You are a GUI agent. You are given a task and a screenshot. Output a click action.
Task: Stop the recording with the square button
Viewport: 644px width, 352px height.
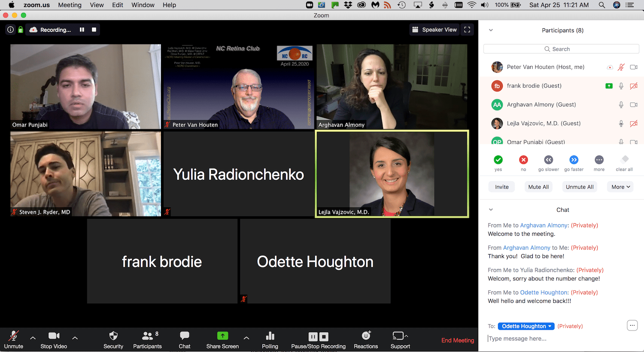tap(94, 30)
